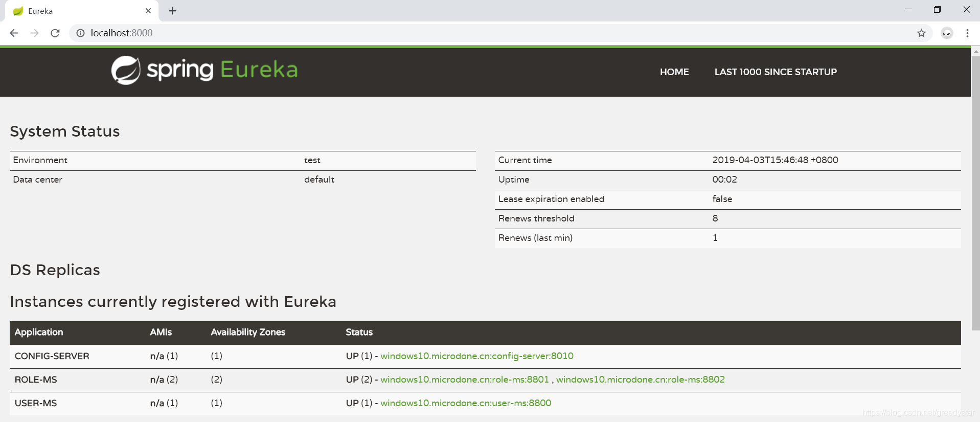
Task: Click the Application column header
Action: click(x=39, y=332)
